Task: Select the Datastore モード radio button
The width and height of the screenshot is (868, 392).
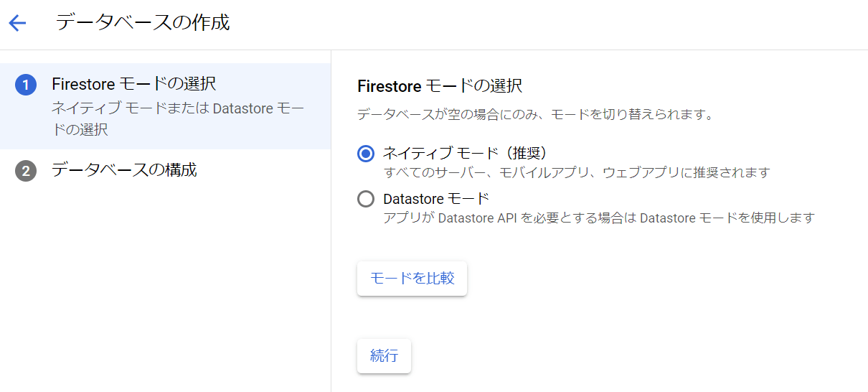Action: [x=366, y=198]
